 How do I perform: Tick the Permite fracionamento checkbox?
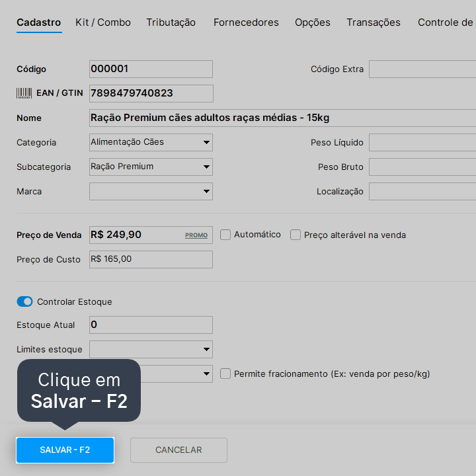(x=225, y=374)
